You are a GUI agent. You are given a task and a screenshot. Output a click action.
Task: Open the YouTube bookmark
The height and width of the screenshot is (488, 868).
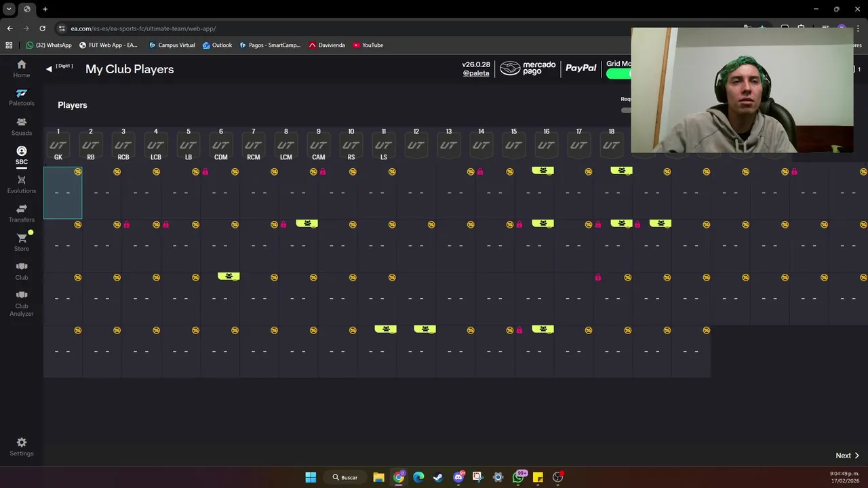pyautogui.click(x=368, y=45)
